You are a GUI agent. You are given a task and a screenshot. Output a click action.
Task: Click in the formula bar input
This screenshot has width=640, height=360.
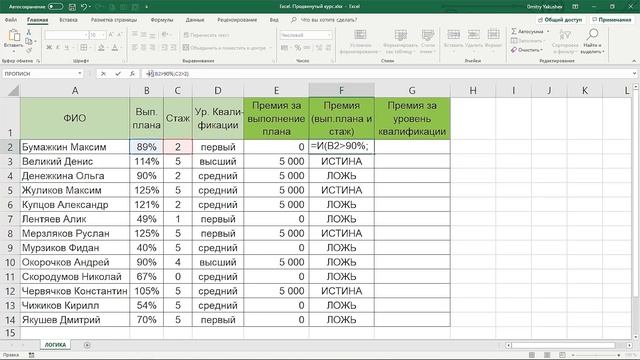pos(388,74)
